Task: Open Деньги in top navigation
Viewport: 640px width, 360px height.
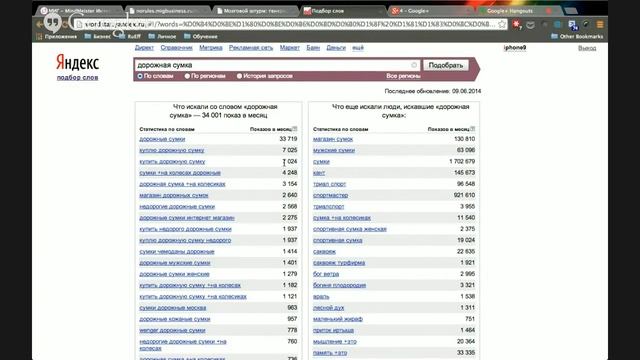Action: point(336,48)
